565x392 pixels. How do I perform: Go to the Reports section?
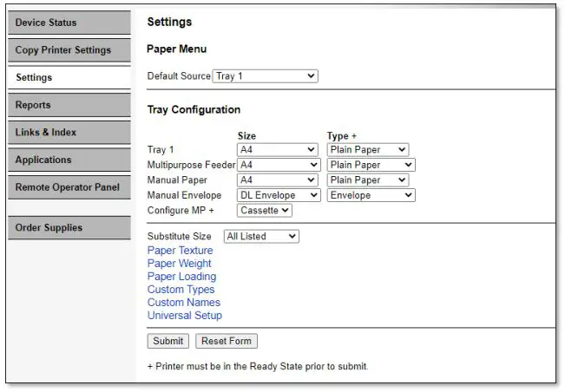(69, 105)
